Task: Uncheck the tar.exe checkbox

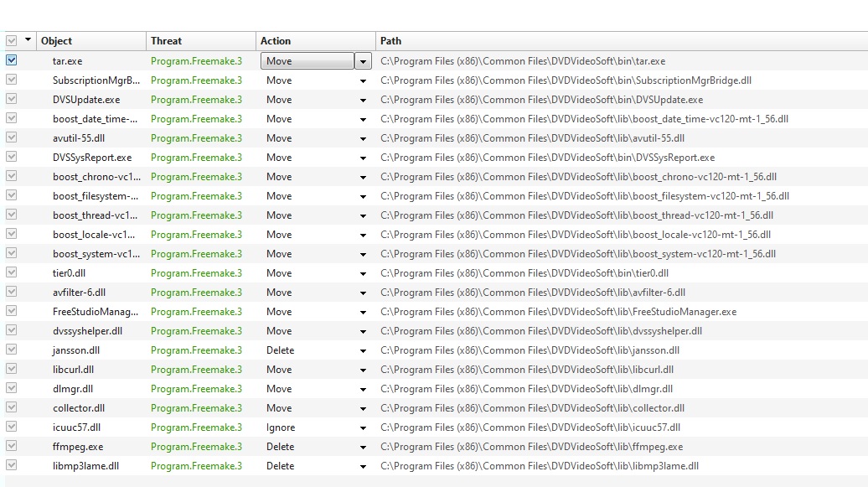Action: [x=11, y=60]
